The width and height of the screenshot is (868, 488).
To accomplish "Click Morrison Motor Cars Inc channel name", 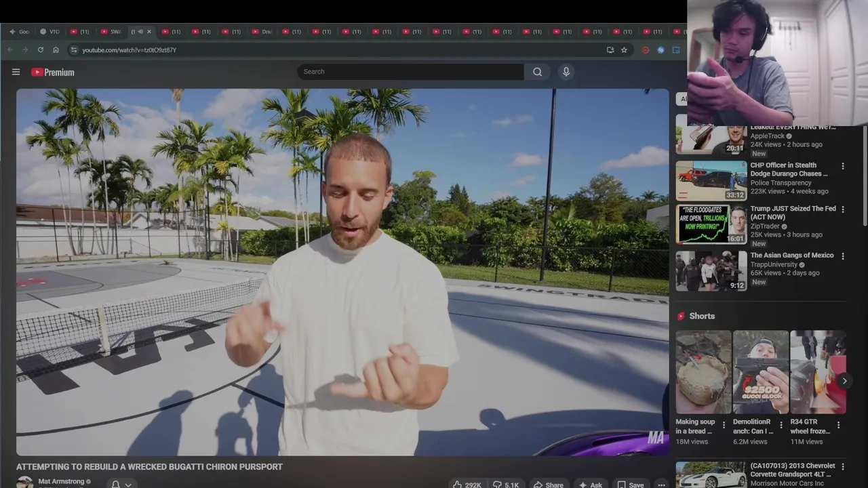I will [x=787, y=483].
